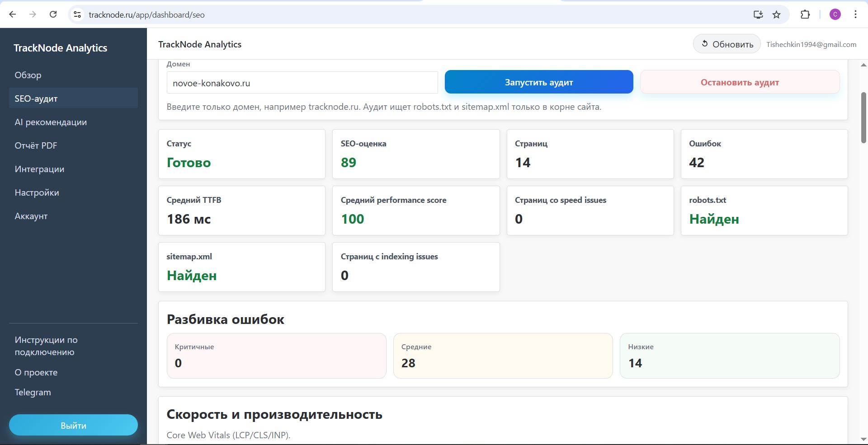Click the domain input field
This screenshot has width=868, height=445.
(x=302, y=83)
